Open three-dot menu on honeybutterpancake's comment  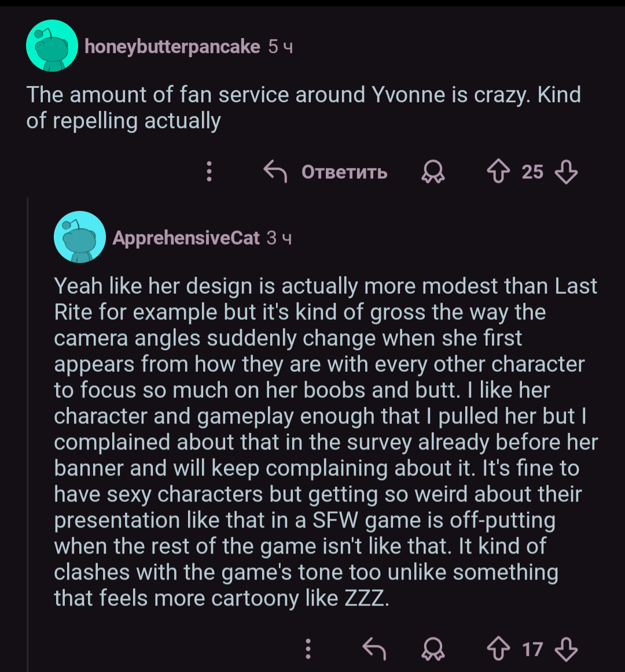(209, 172)
